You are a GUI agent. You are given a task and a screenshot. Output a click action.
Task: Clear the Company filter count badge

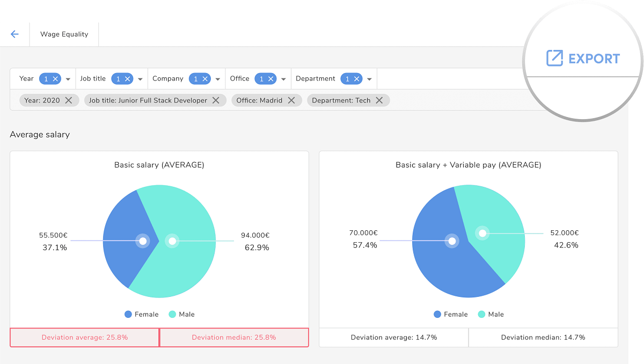[205, 79]
